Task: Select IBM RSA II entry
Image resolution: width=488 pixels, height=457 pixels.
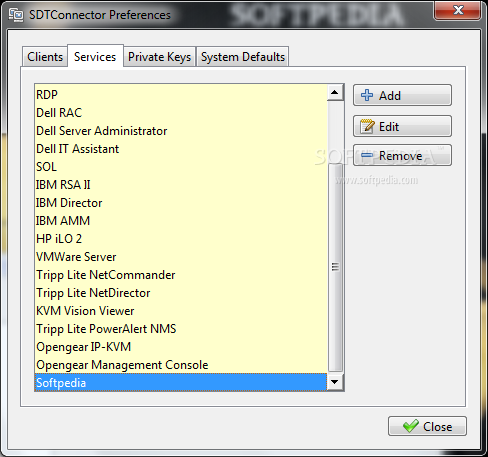Action: click(181, 185)
